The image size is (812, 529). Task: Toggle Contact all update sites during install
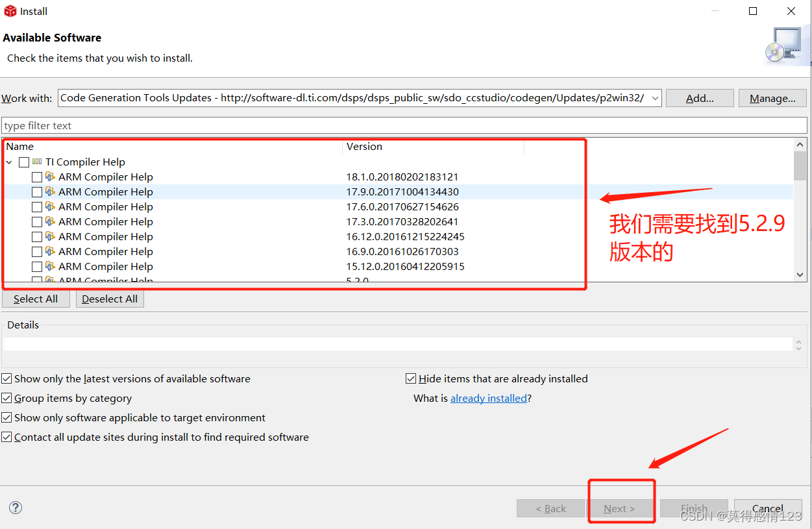(x=6, y=437)
